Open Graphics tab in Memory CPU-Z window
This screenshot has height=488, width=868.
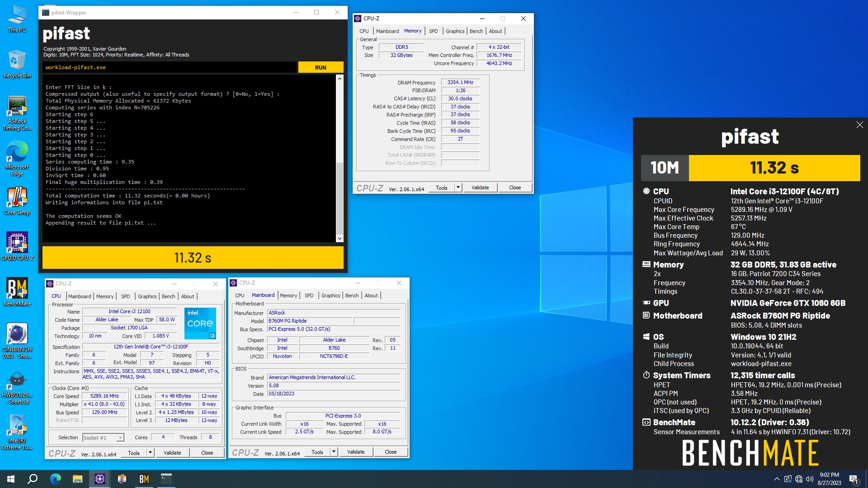pos(455,31)
